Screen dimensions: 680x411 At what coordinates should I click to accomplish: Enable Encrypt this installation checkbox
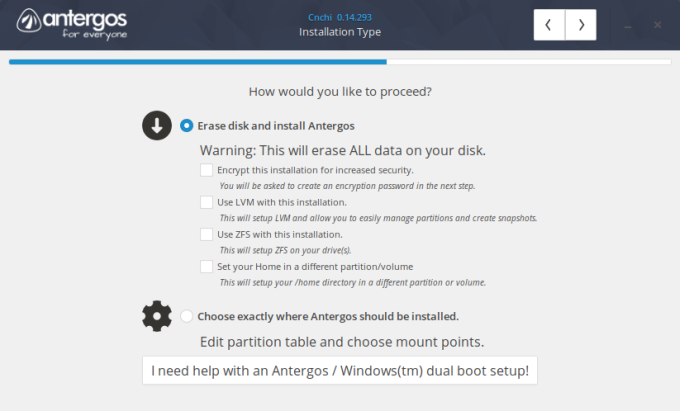[206, 171]
